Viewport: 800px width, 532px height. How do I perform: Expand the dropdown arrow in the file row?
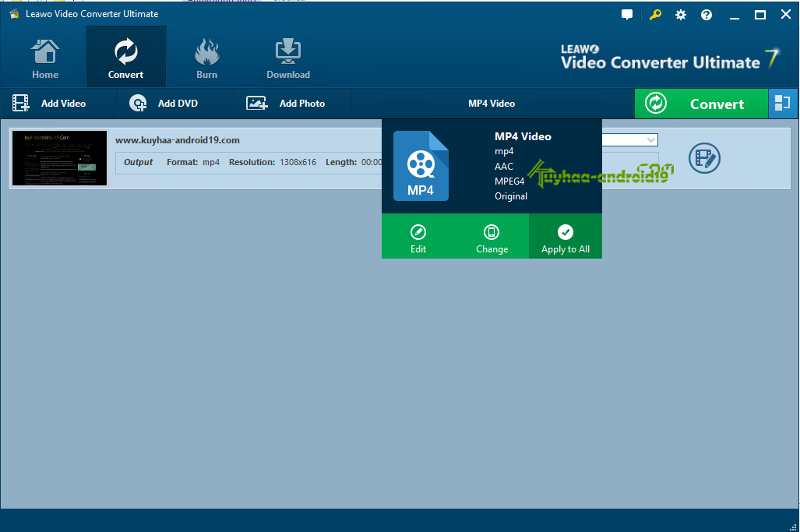point(651,139)
